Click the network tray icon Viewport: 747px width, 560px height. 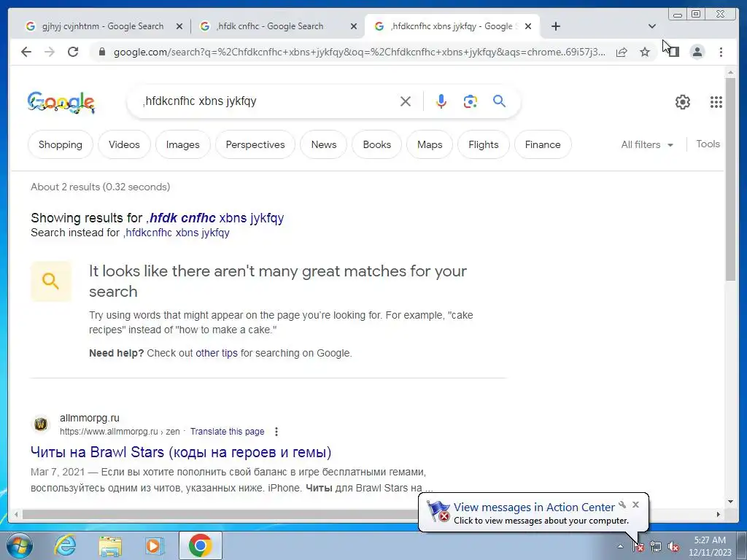coord(656,546)
